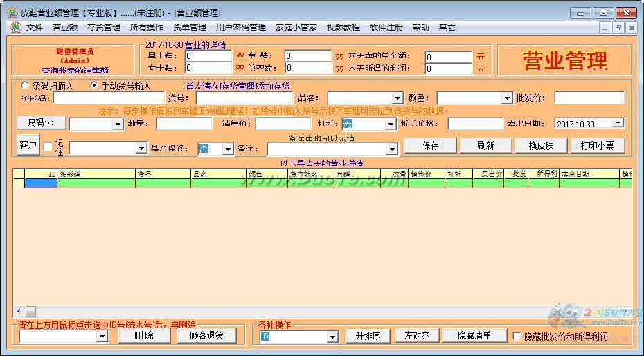The image size is (644, 356).
Task: Open the 卖出日期 date picker dropdown
Action: coord(617,123)
